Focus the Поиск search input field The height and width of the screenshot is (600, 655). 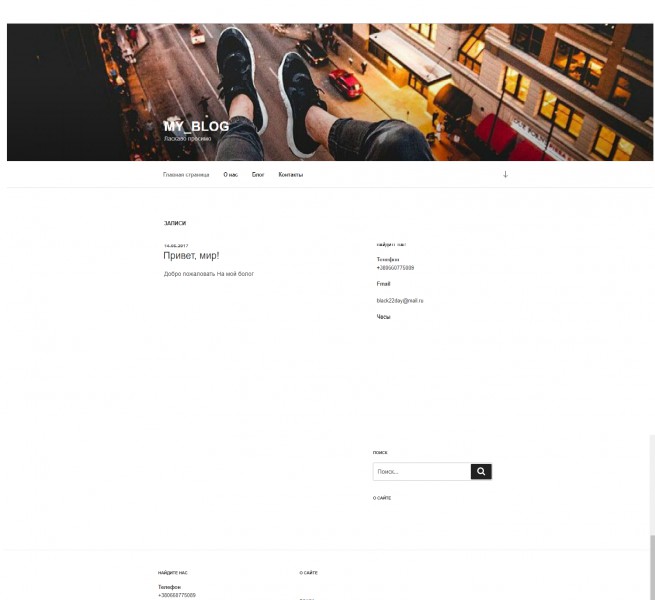tap(422, 471)
